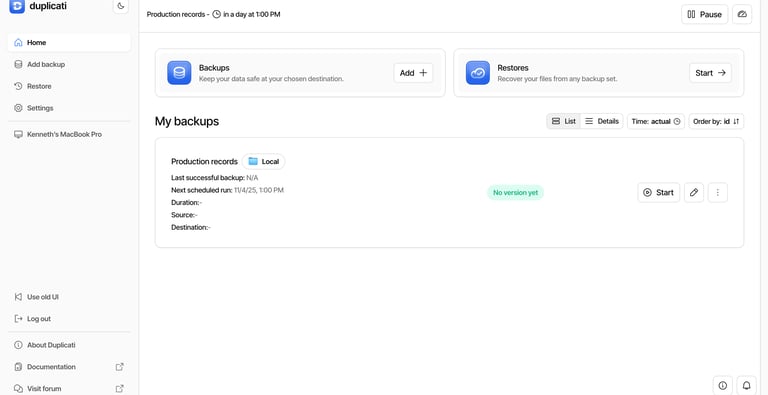
Task: Open Visit forum link
Action: pos(69,389)
